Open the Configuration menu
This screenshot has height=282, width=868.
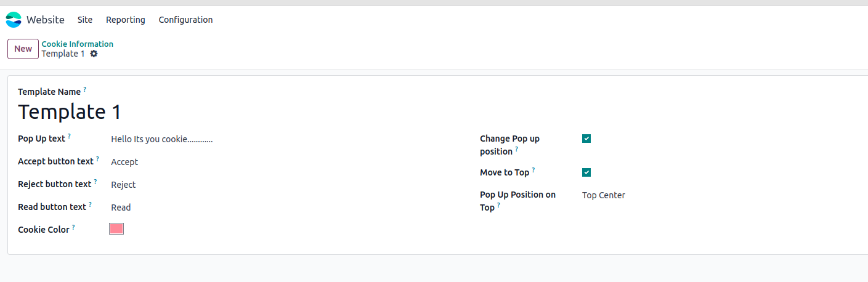tap(185, 20)
